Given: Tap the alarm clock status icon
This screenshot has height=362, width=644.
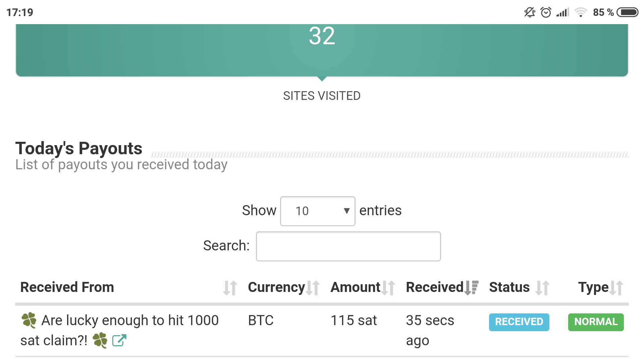Looking at the screenshot, I should point(546,12).
